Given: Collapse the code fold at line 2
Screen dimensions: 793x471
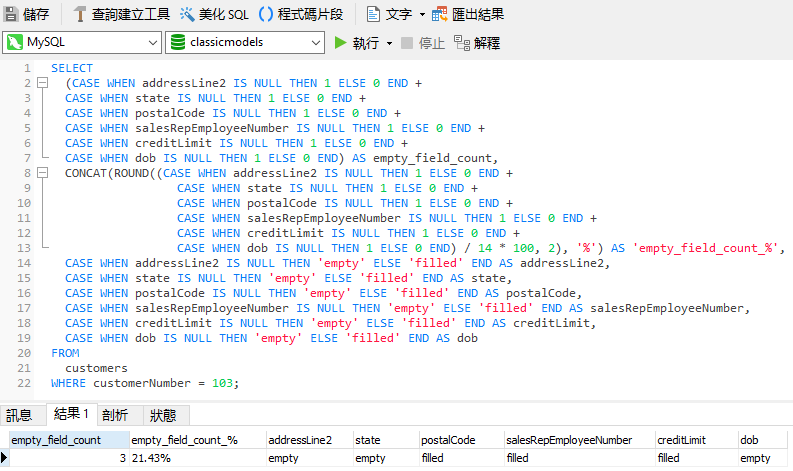Looking at the screenshot, I should point(42,83).
